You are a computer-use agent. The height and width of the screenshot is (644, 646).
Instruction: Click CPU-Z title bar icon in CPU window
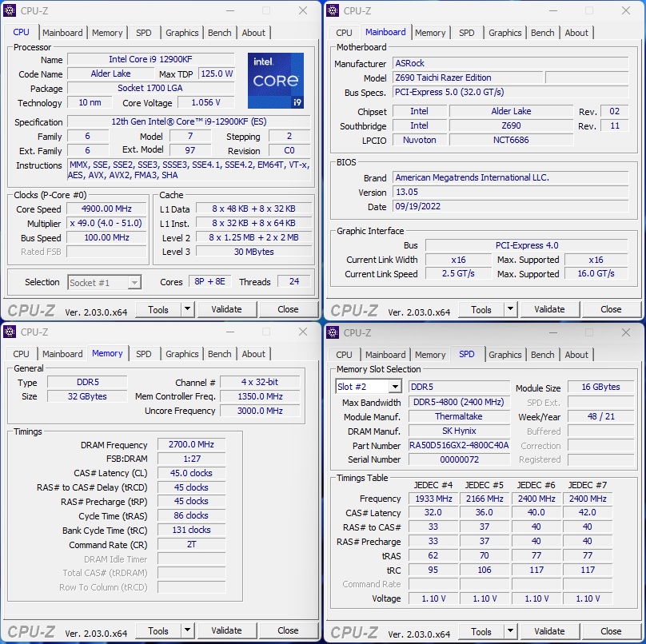(x=10, y=10)
